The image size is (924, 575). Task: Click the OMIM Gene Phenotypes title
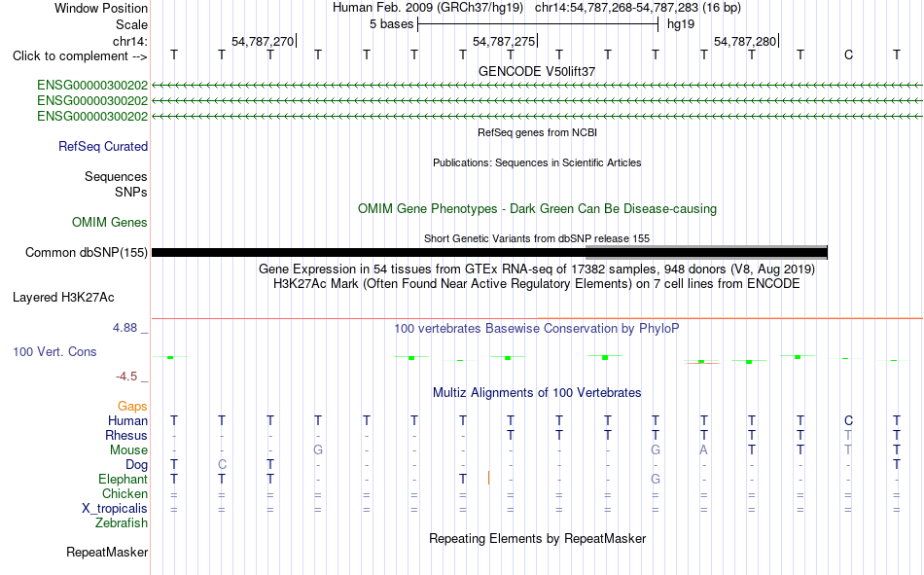click(x=538, y=209)
